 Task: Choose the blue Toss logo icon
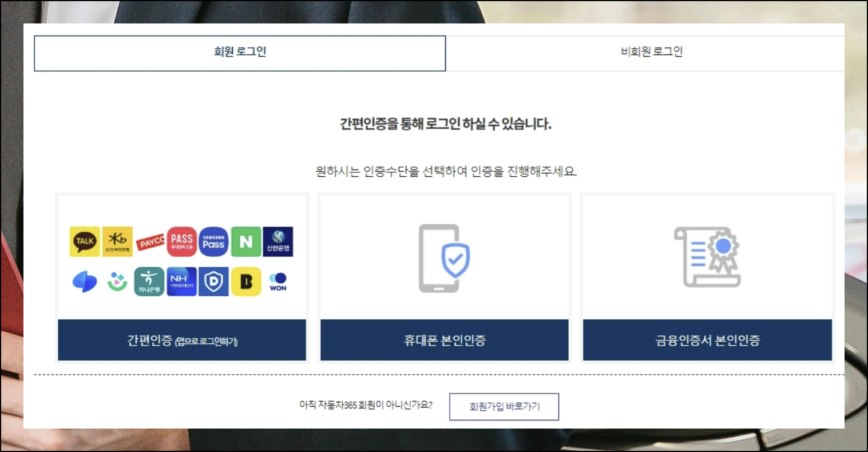click(85, 281)
